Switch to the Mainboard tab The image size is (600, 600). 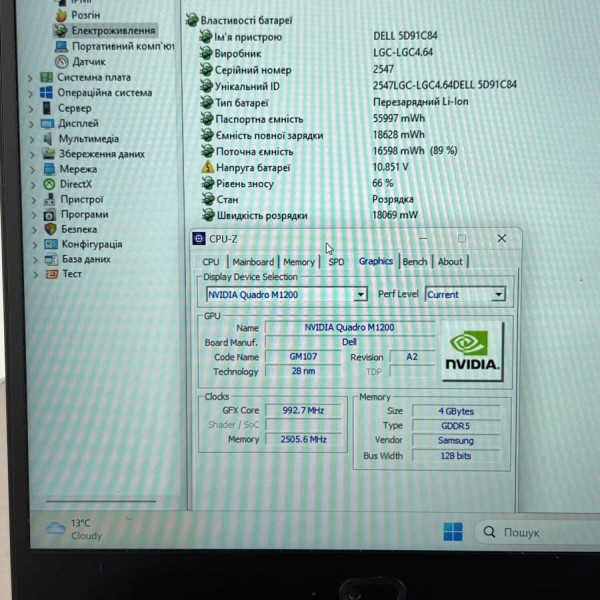pyautogui.click(x=253, y=262)
